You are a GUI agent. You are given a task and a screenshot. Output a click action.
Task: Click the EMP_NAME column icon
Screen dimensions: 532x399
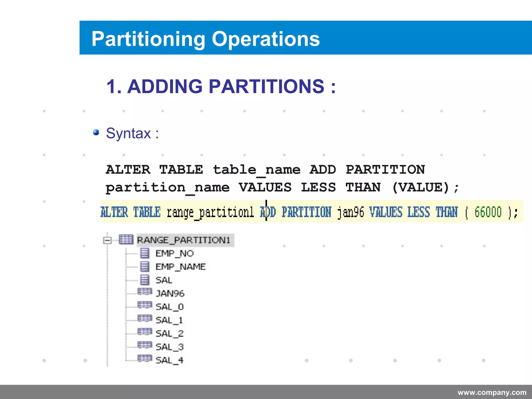coord(145,266)
